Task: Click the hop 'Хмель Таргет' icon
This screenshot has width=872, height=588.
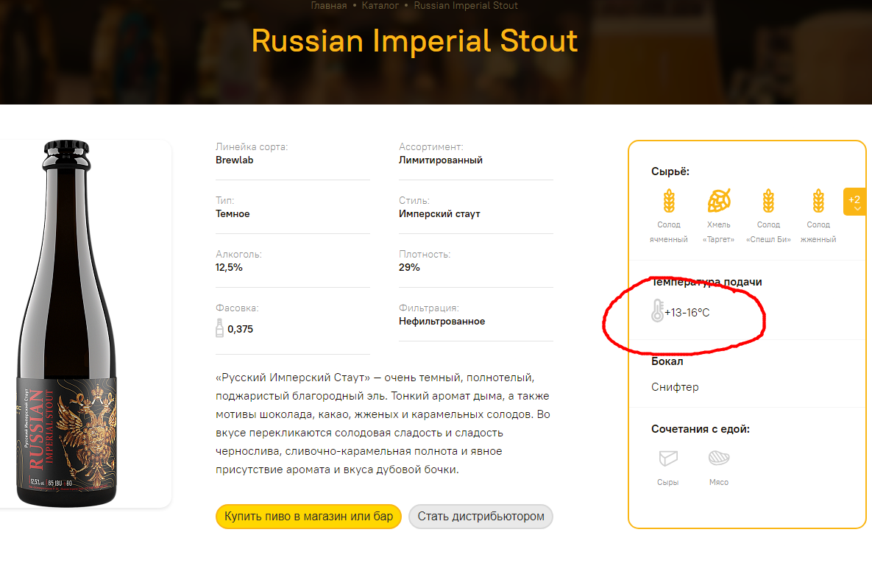Action: (x=718, y=201)
